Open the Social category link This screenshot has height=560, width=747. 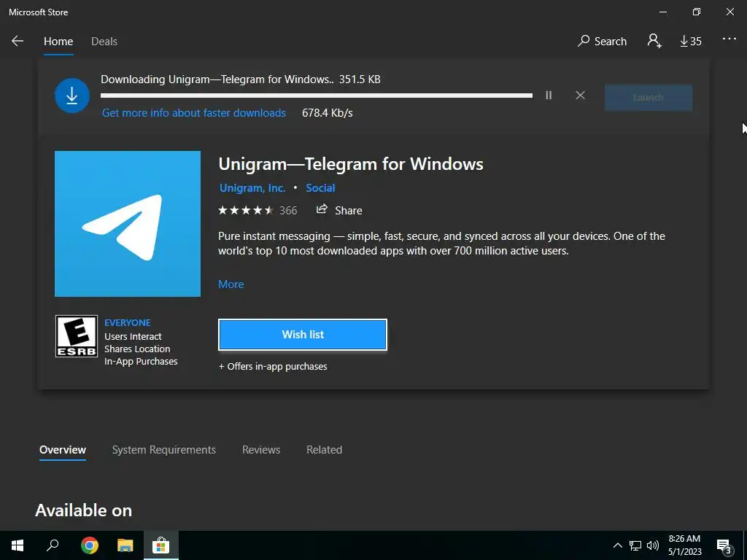pos(320,188)
